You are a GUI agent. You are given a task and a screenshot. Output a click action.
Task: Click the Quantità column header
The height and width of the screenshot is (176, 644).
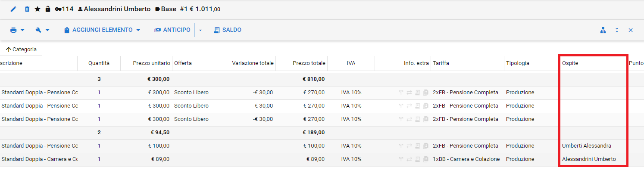[99, 63]
